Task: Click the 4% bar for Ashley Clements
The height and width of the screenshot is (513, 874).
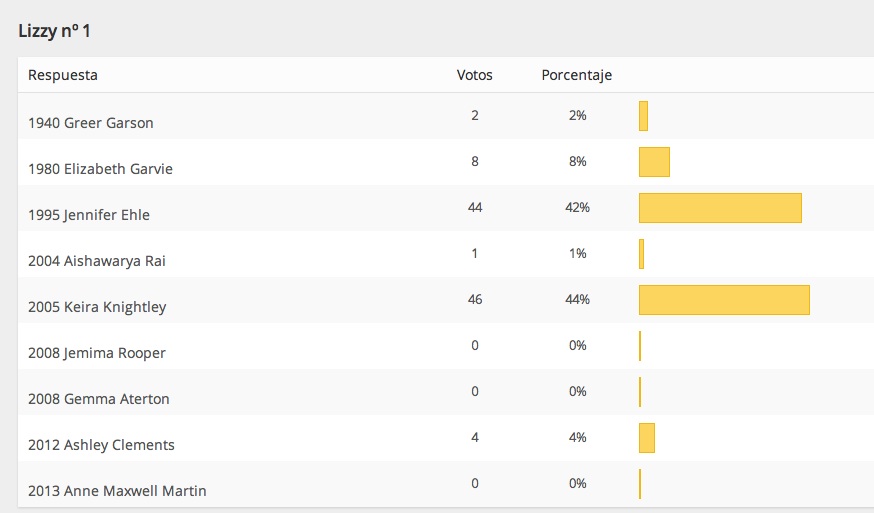Action: (647, 438)
